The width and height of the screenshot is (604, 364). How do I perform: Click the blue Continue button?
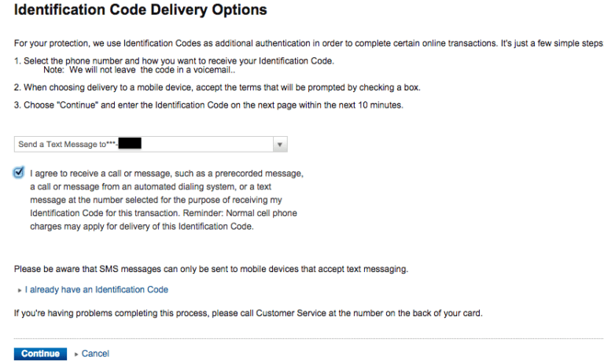(40, 354)
